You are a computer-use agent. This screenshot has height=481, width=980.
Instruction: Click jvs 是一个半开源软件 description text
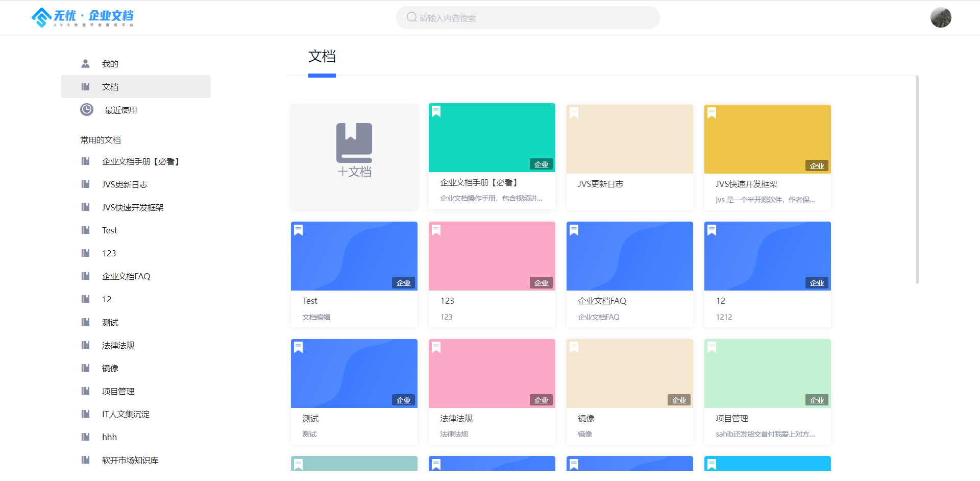(765, 200)
